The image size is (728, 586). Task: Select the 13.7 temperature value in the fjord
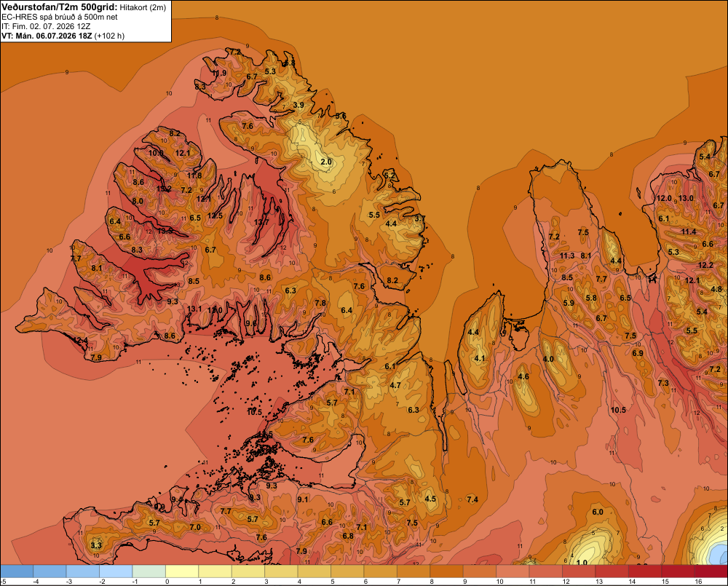click(x=261, y=222)
